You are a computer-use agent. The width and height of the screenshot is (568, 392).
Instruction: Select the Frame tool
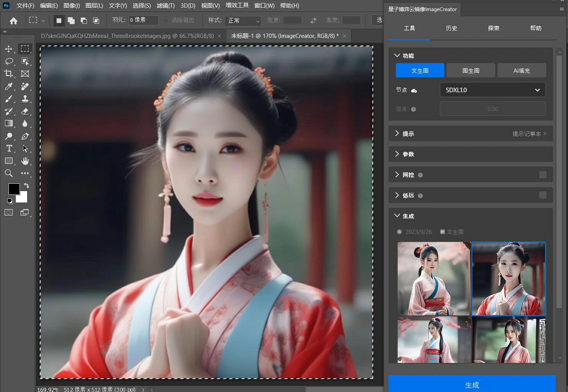(x=25, y=73)
